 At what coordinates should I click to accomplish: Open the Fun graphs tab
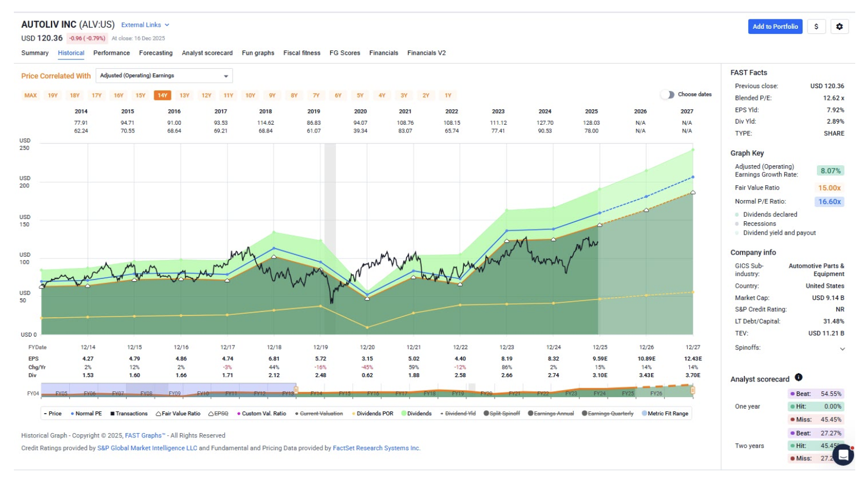click(x=258, y=53)
